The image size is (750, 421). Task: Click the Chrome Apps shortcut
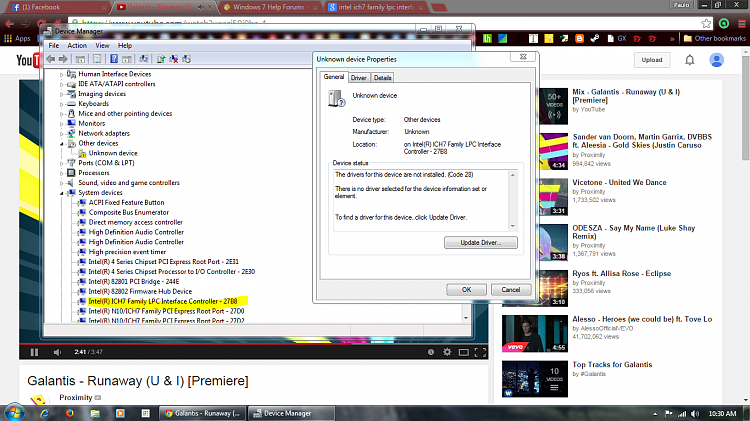[17, 38]
